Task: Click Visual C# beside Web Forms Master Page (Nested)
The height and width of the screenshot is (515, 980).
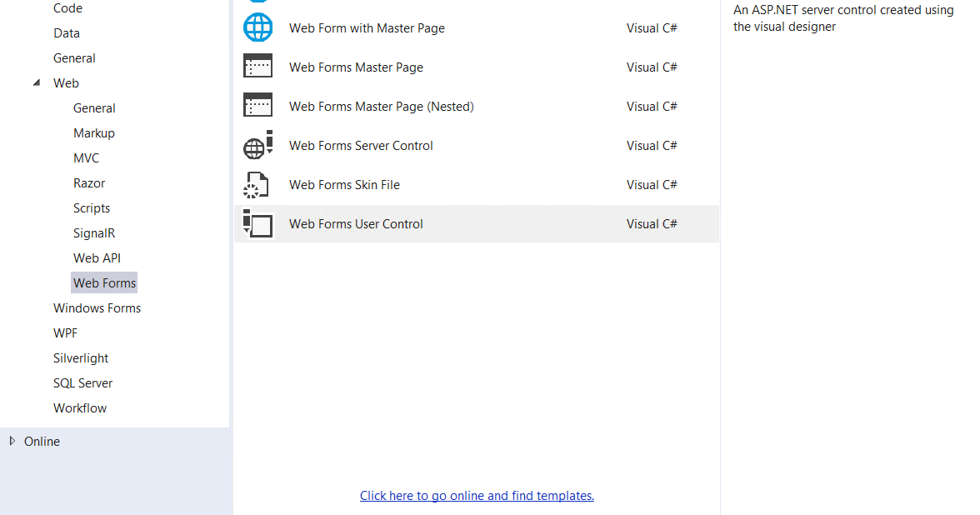Action: (652, 107)
